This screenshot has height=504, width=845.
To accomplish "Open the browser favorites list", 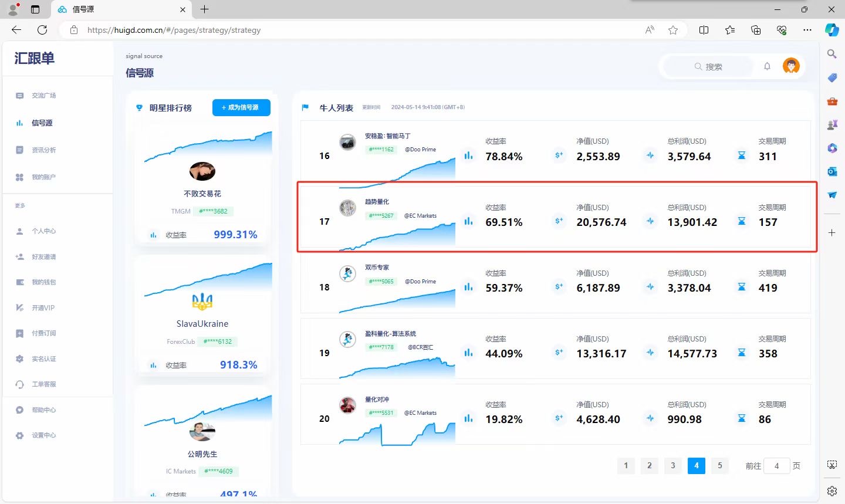I will coord(730,30).
